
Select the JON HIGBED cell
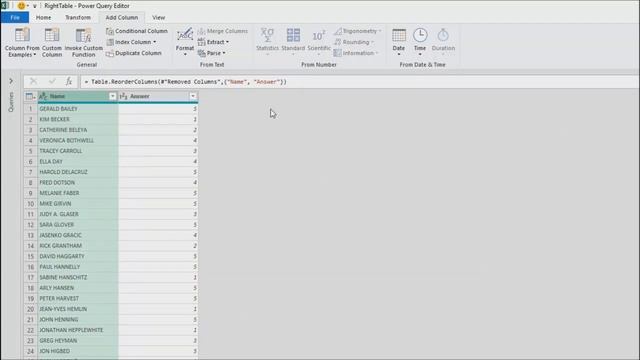[78, 351]
